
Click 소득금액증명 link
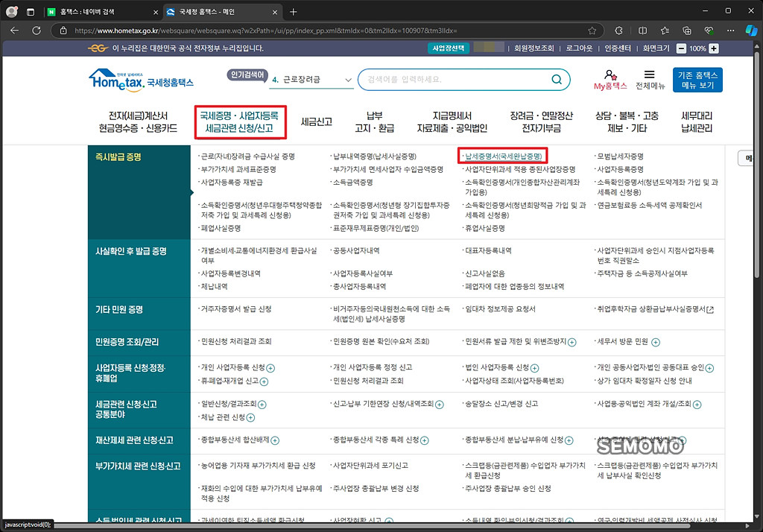352,182
